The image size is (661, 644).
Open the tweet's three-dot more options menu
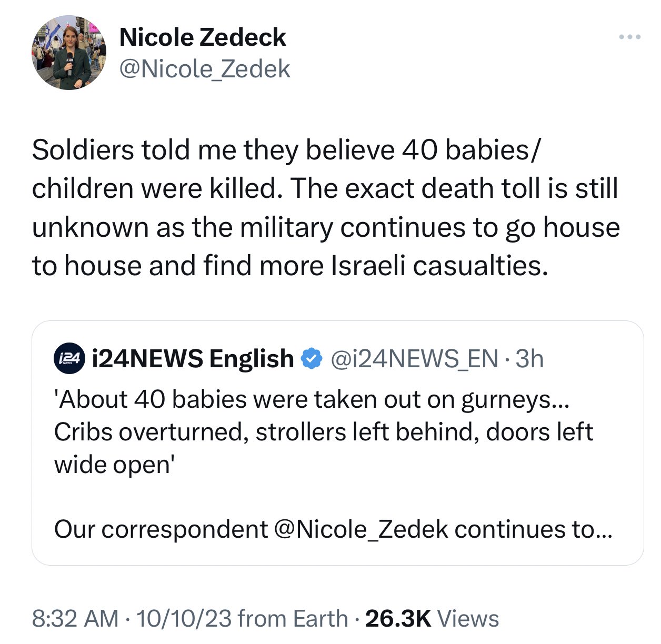[629, 37]
